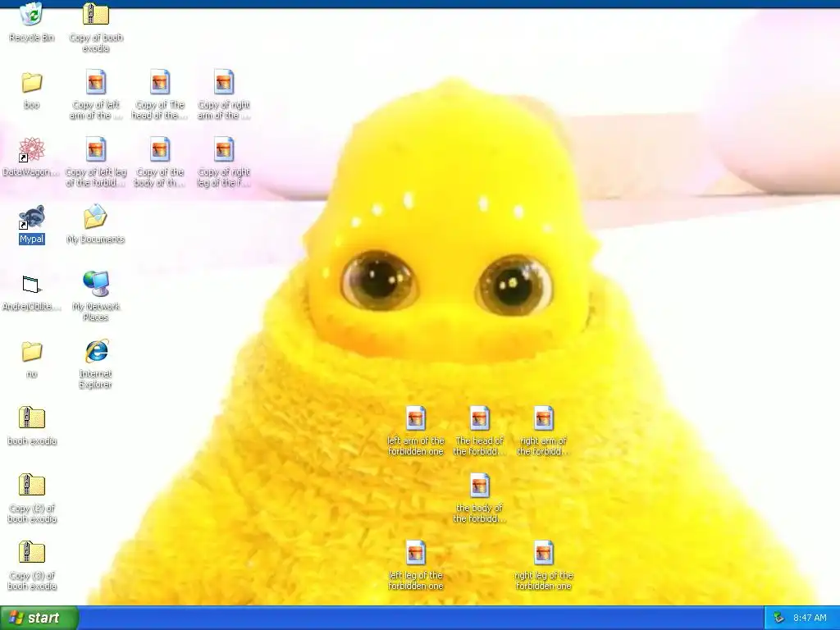The height and width of the screenshot is (630, 840).
Task: Select 'Copy of left leg of the forbid...' file
Action: [96, 149]
